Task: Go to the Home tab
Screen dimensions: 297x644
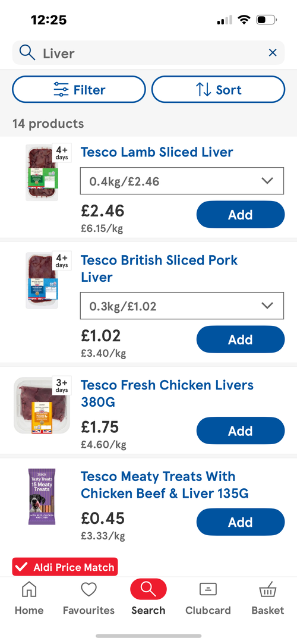Action: tap(29, 599)
